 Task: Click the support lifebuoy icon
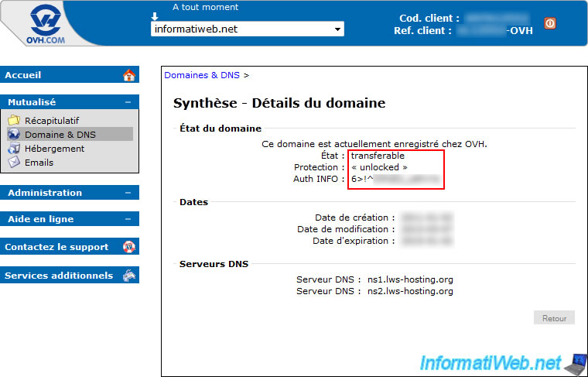click(129, 247)
